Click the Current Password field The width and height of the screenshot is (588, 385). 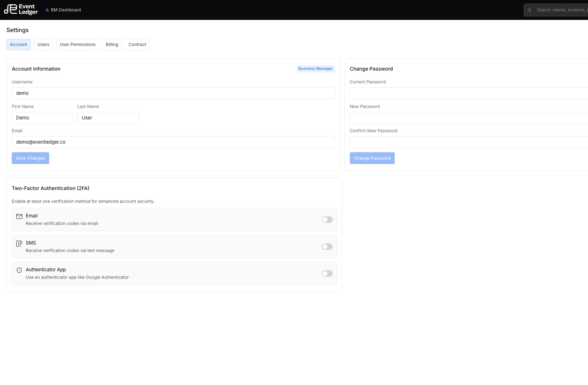coord(469,93)
